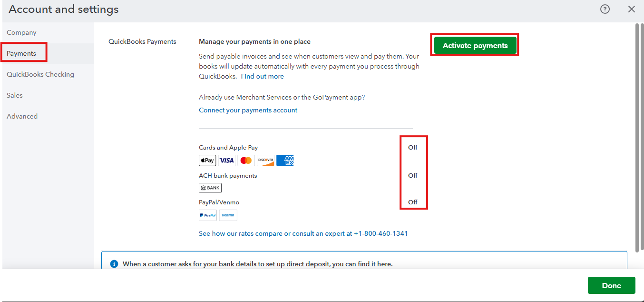Click the Venmo logo icon
Screen dimensions: 644x302
tap(228, 215)
